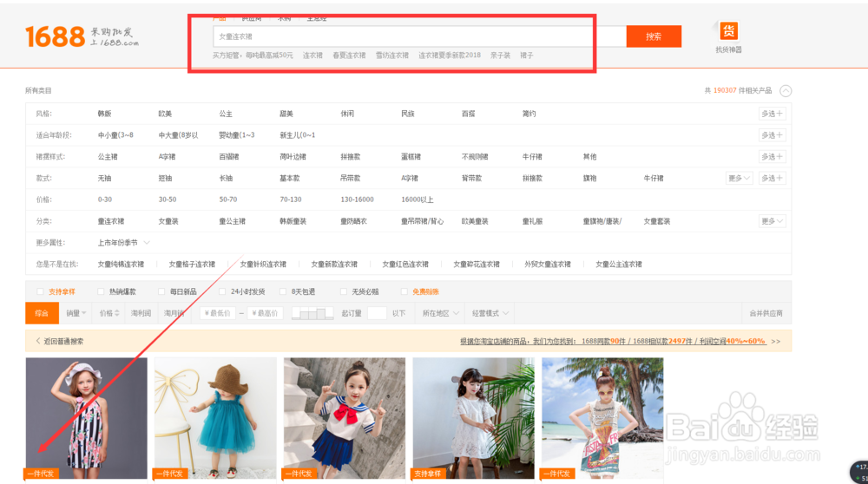Enable multi-select in the 风格 row

(773, 114)
